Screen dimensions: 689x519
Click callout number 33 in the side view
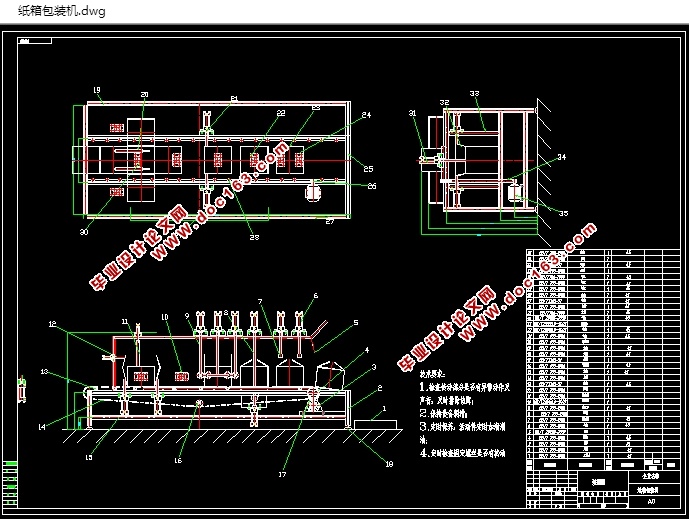[475, 93]
